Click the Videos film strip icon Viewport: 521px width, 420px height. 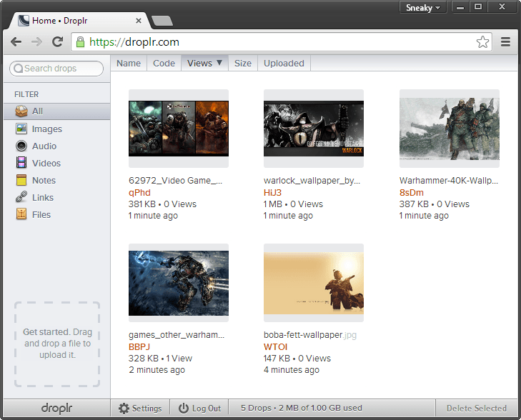pos(21,163)
